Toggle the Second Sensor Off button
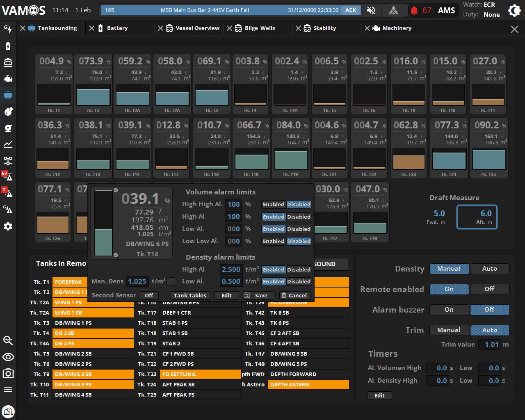Viewport: 525px width, 420px height. click(x=149, y=295)
